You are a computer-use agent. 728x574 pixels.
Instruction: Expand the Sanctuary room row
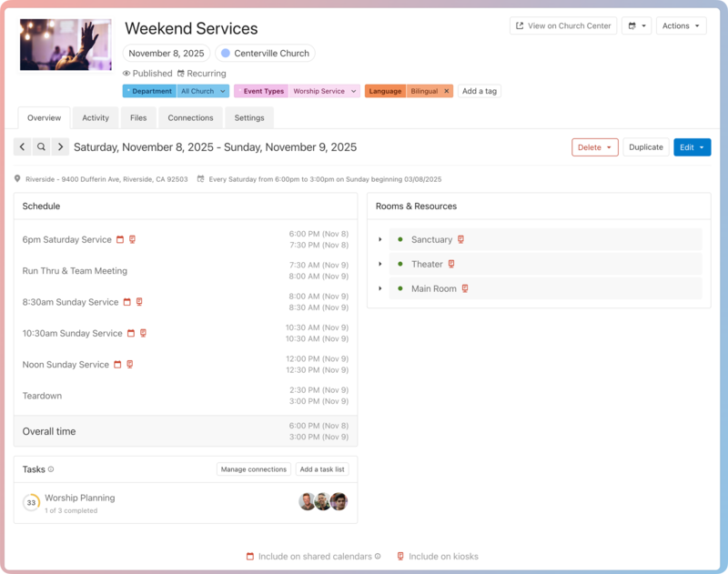tap(380, 239)
